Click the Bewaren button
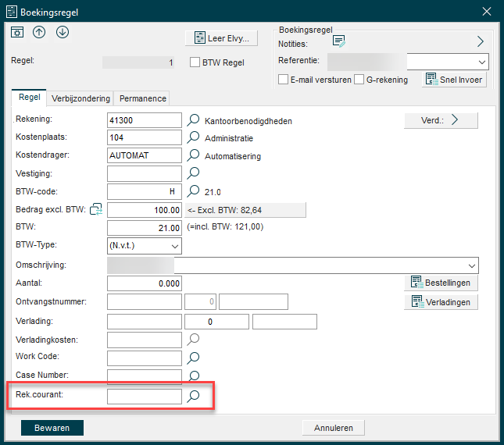 pyautogui.click(x=52, y=427)
